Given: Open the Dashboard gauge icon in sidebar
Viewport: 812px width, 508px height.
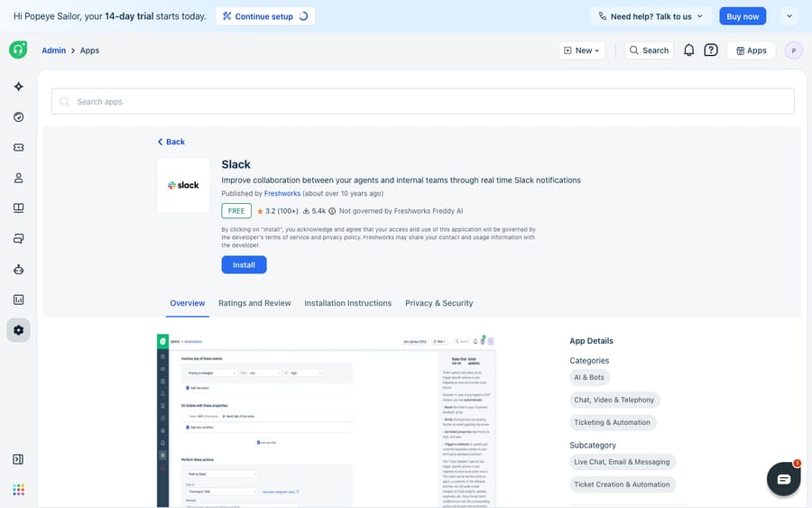Looking at the screenshot, I should pyautogui.click(x=19, y=117).
